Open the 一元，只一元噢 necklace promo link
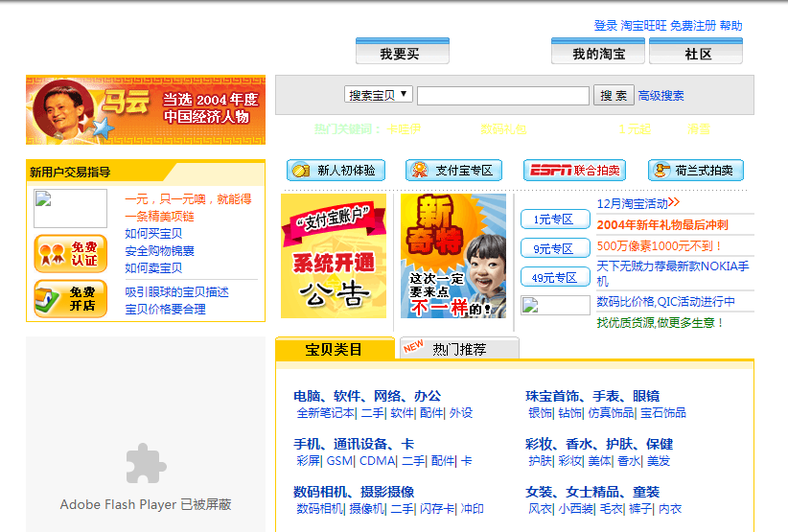 point(188,207)
